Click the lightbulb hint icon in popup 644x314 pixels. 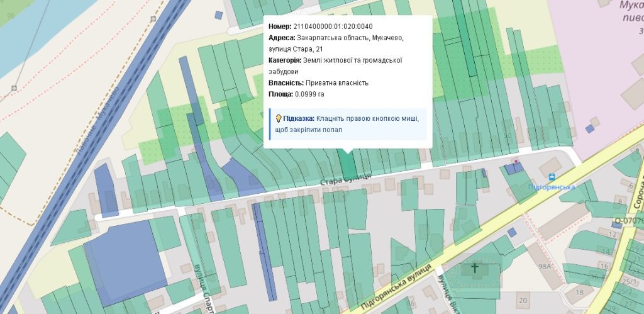click(x=278, y=118)
